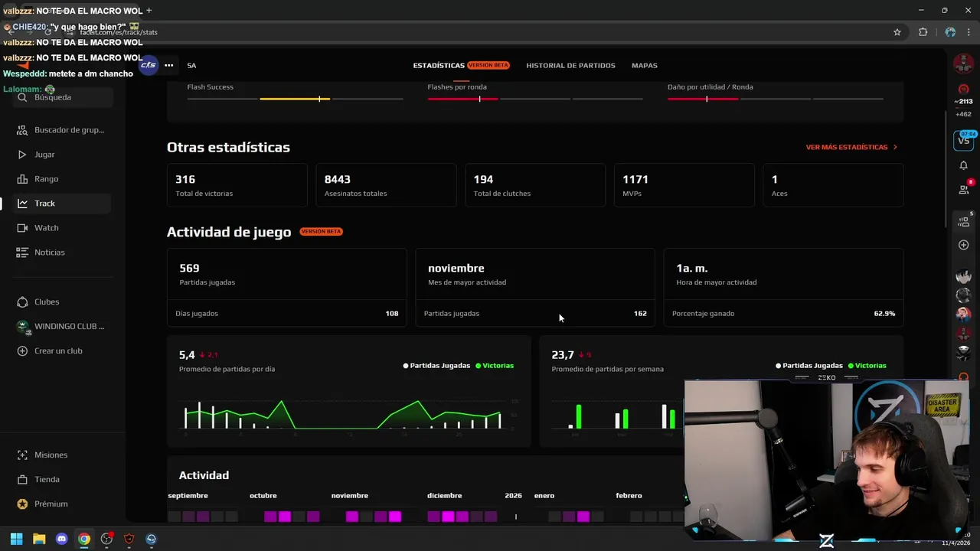Open the Noticias news icon
The image size is (980, 551).
22,253
